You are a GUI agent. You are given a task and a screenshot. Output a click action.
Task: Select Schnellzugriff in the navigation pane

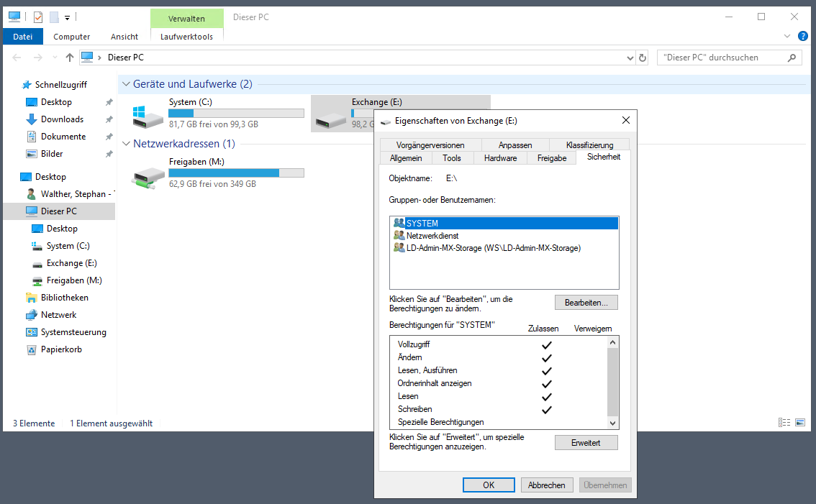(x=60, y=84)
